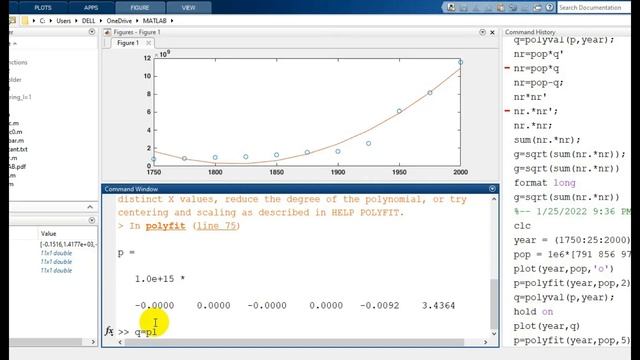Expand the arrow after Users in the address bar
The image size is (640, 360).
tap(76, 20)
